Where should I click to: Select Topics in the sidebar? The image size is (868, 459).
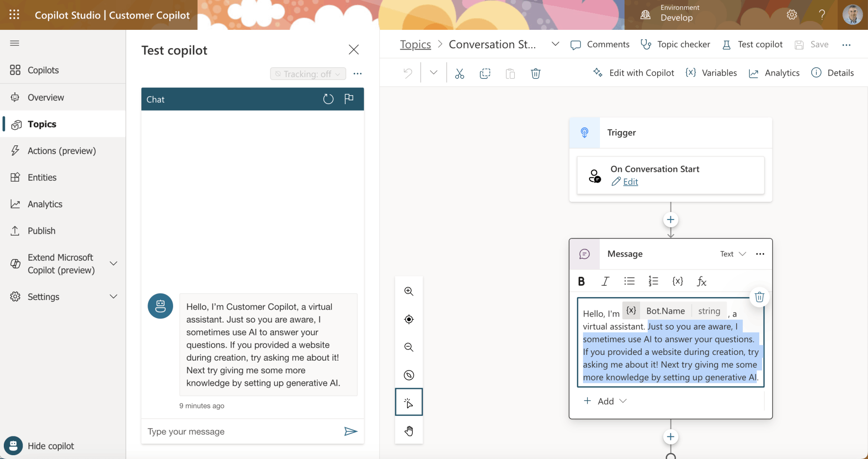(63, 124)
